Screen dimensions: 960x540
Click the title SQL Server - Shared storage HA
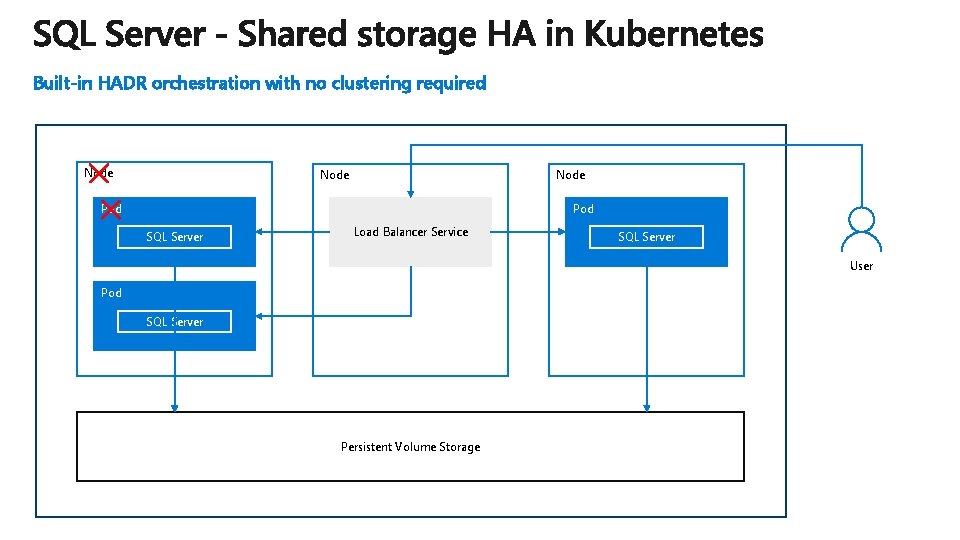click(398, 34)
